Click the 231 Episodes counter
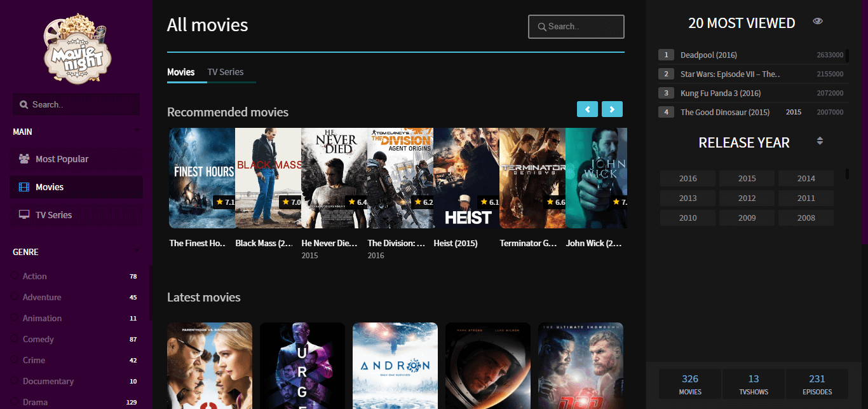 817,384
